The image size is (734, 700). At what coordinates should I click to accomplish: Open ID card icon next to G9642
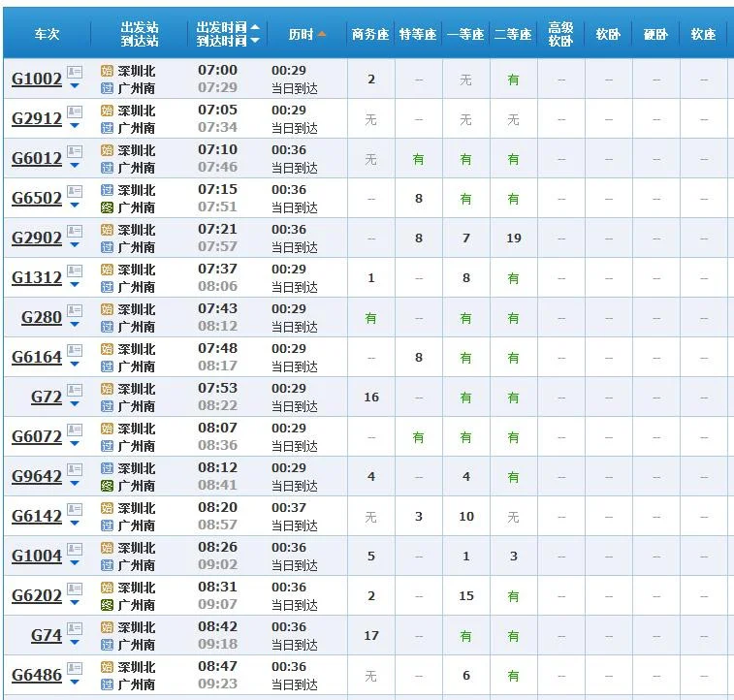pos(75,469)
